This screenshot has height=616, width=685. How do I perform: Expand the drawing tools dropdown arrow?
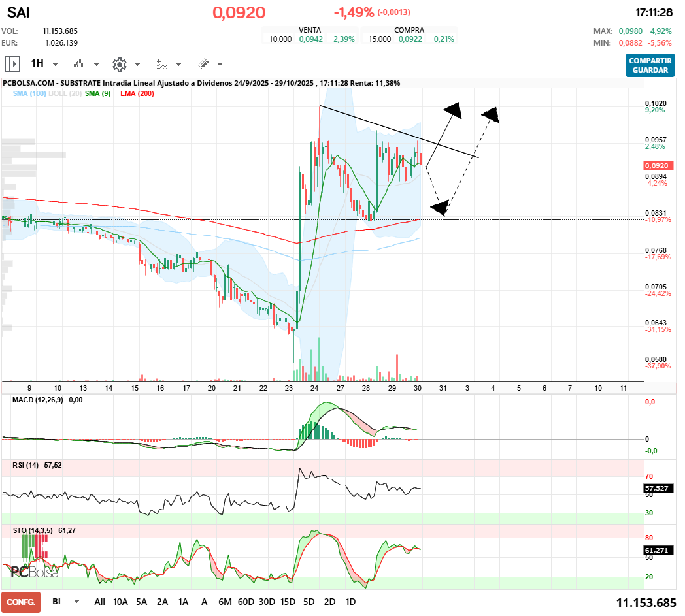(220, 65)
